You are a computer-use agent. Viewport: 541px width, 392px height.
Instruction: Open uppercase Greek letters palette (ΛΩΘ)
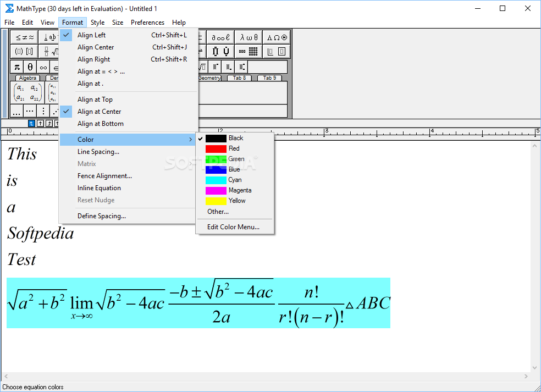[x=277, y=37]
